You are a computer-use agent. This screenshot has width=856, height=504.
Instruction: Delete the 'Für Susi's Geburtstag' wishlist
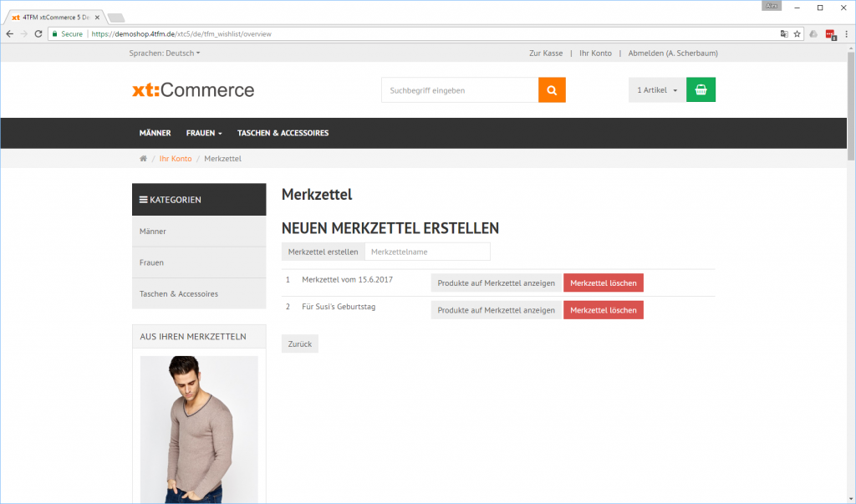[603, 310]
